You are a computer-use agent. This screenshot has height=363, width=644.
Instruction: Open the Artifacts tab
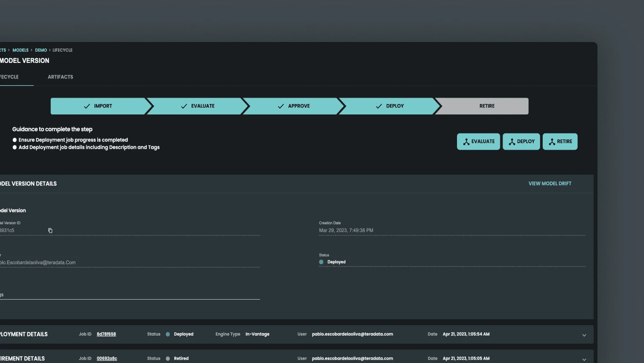point(60,77)
